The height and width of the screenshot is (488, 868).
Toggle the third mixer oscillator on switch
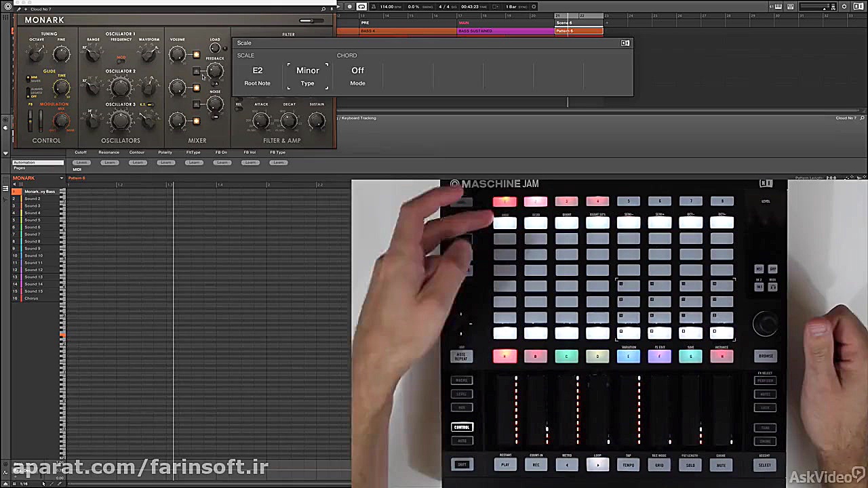pos(196,121)
